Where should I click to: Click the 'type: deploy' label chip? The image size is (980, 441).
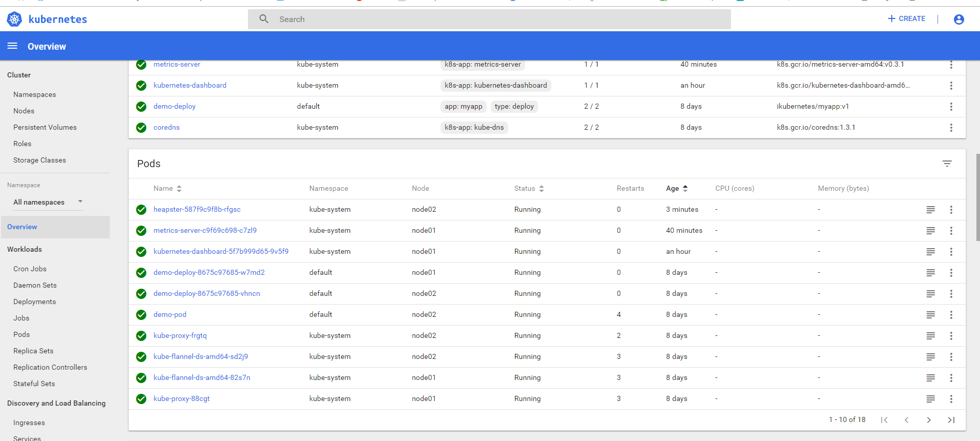coord(514,107)
